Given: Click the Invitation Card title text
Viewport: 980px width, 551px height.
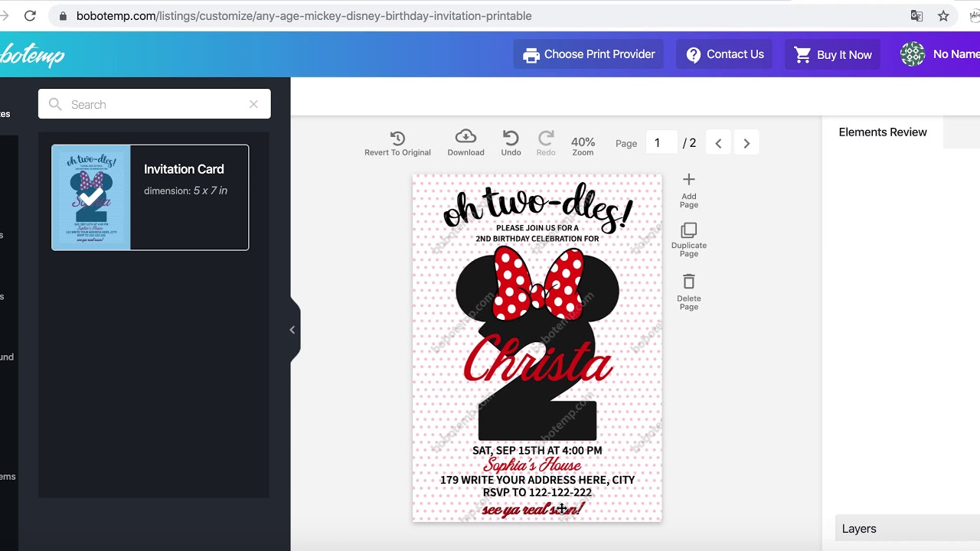Looking at the screenshot, I should point(184,169).
